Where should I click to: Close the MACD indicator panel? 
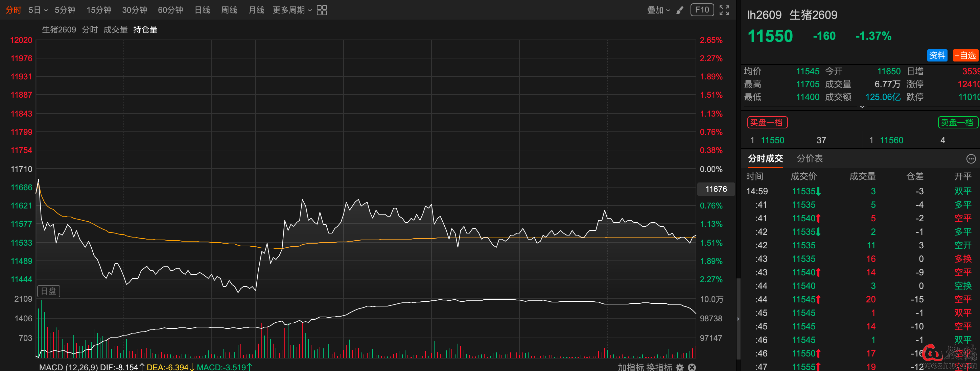pyautogui.click(x=692, y=367)
